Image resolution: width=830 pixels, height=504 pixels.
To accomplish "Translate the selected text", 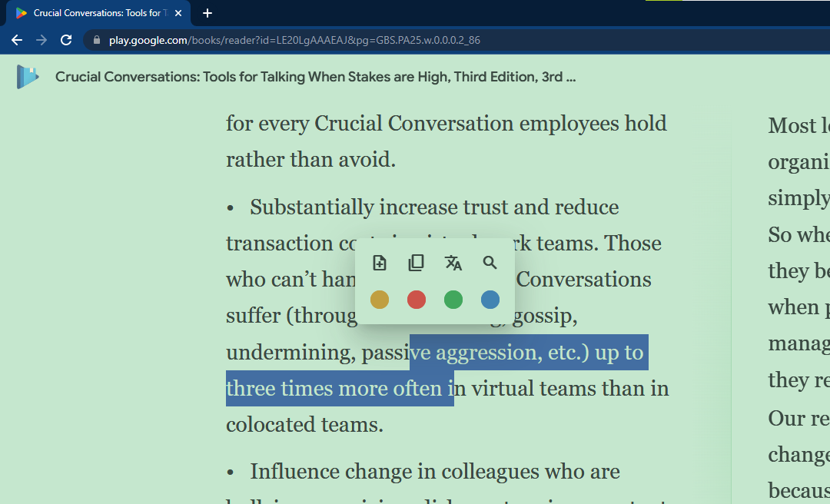I will 453,264.
